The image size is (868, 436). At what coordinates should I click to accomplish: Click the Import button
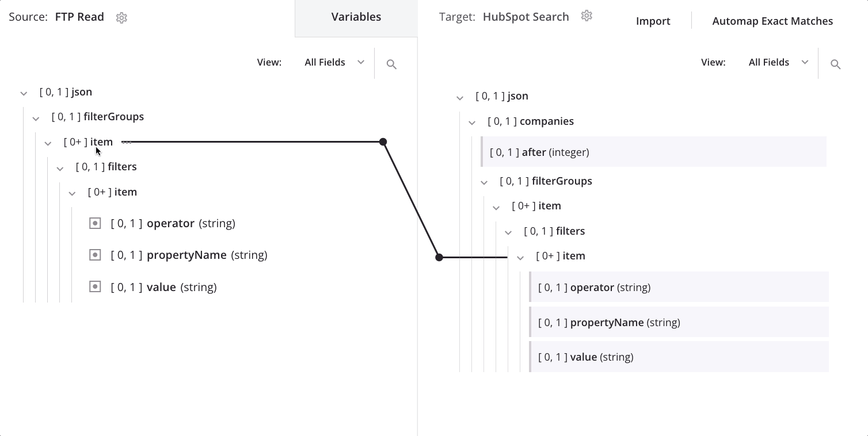pos(653,21)
